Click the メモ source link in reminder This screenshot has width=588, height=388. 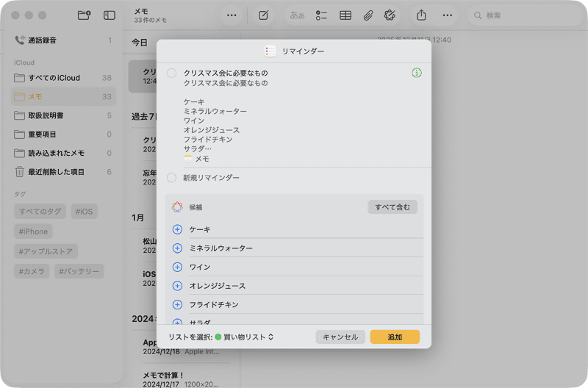tap(196, 159)
